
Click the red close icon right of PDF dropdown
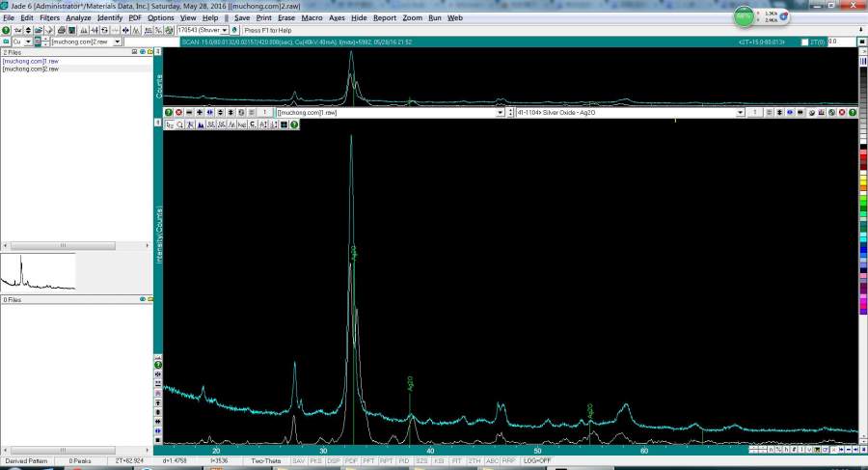[x=841, y=113]
